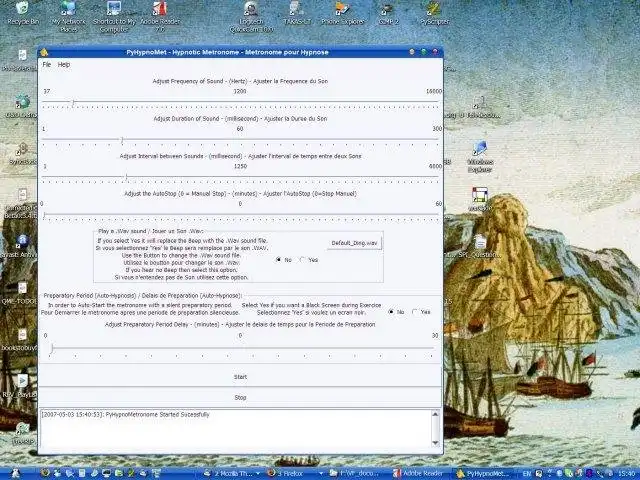Click the preparatory period delay slider handle
The height and width of the screenshot is (480, 640).
52,348
